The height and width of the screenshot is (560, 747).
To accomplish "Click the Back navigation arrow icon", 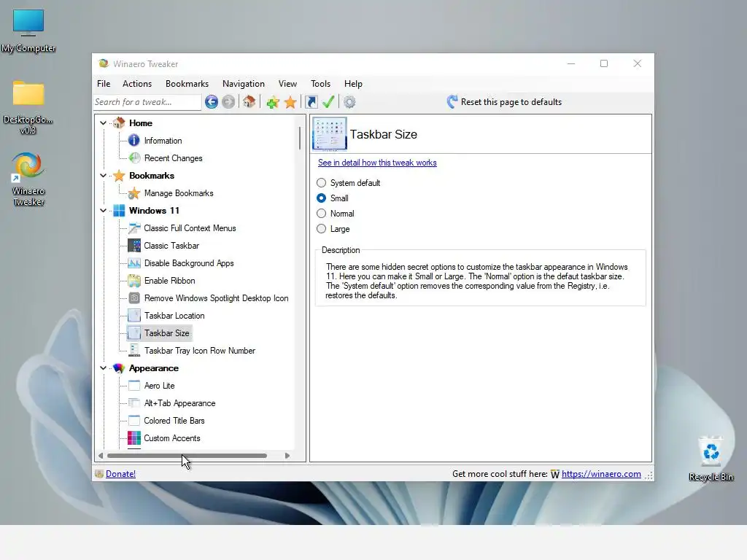I will (x=212, y=102).
